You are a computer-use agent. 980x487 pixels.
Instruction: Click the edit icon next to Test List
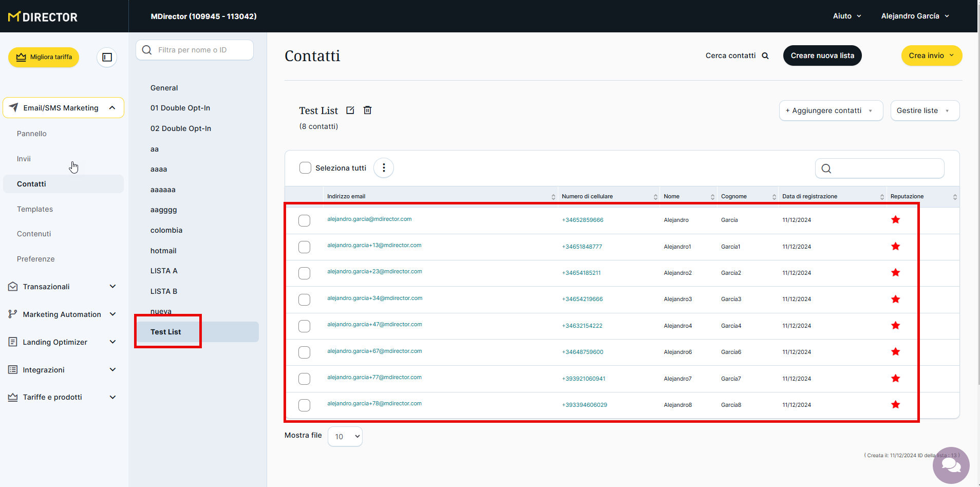pyautogui.click(x=350, y=110)
